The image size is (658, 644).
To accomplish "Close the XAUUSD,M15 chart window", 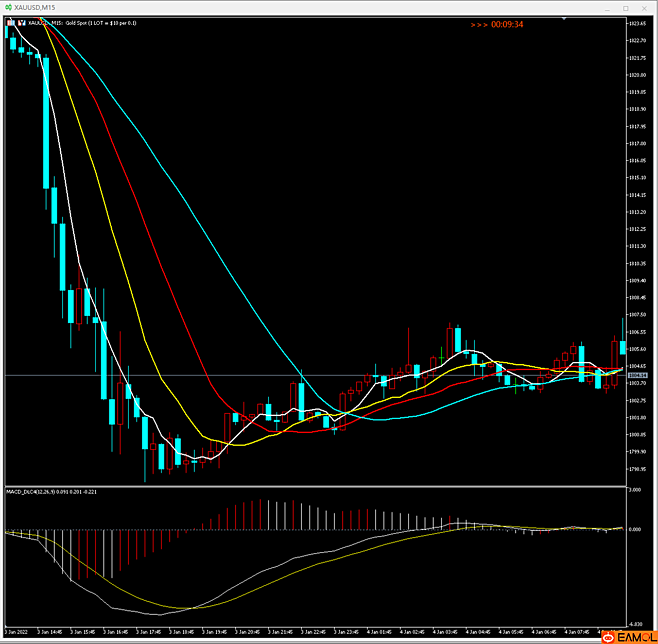I will pyautogui.click(x=645, y=8).
